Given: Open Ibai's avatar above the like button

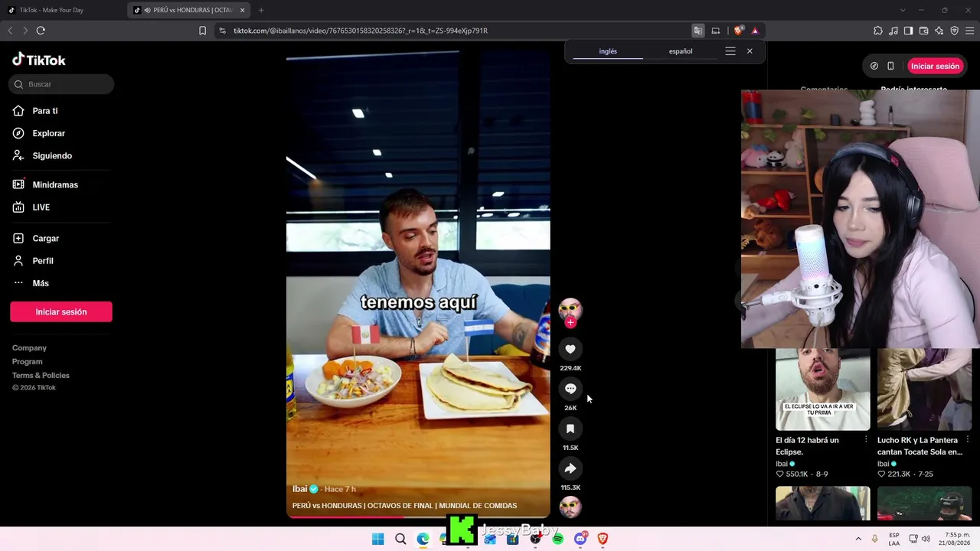Looking at the screenshot, I should click(x=570, y=309).
